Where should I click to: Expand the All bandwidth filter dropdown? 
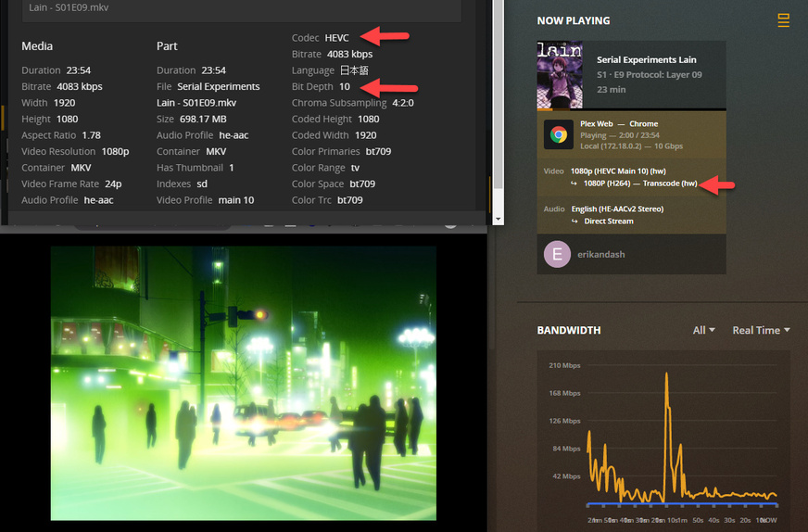click(703, 330)
